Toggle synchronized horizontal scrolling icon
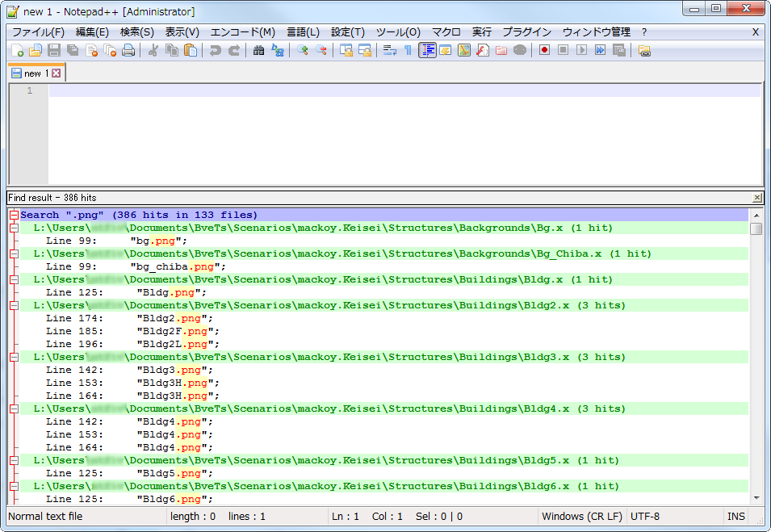 point(365,50)
